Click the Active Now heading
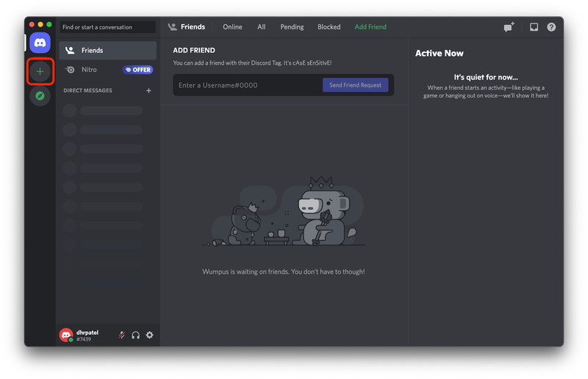Screen dimensions: 588x379 pyautogui.click(x=439, y=53)
